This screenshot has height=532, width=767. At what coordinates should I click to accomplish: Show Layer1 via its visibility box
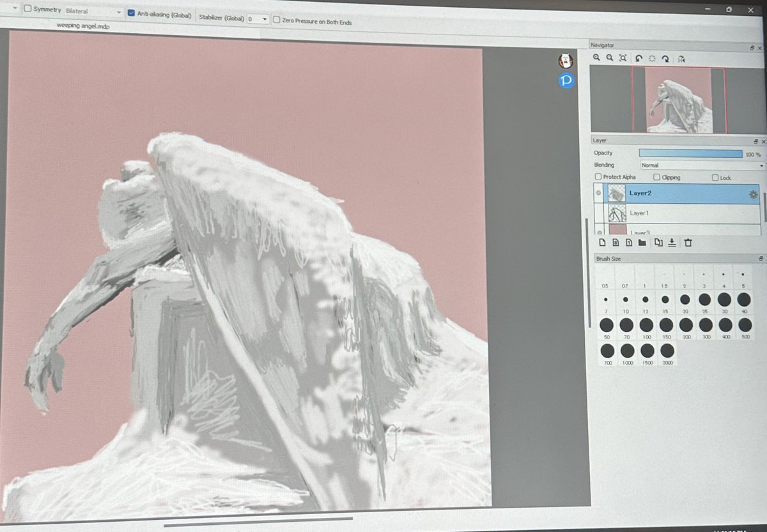pyautogui.click(x=599, y=213)
